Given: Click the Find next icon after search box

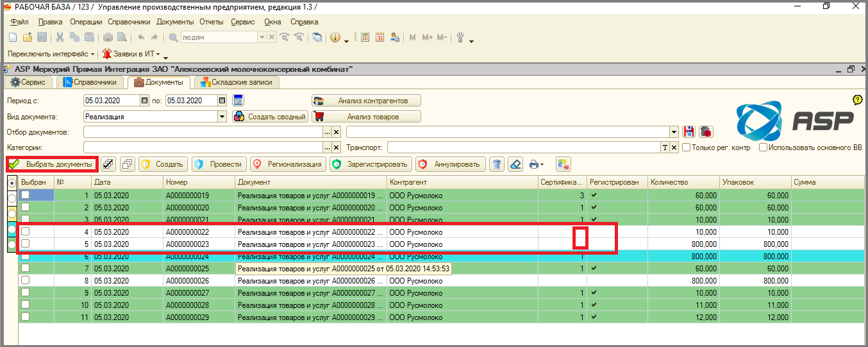Looking at the screenshot, I should (x=285, y=38).
